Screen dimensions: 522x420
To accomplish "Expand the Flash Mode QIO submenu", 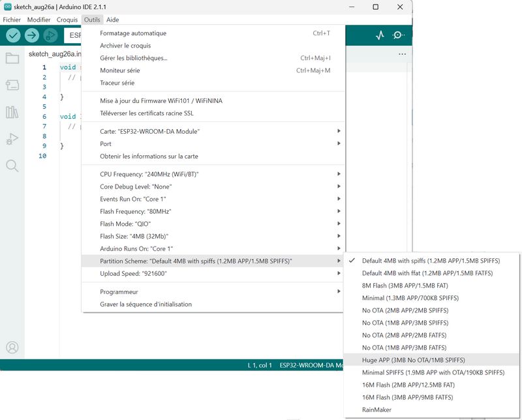I will 213,224.
